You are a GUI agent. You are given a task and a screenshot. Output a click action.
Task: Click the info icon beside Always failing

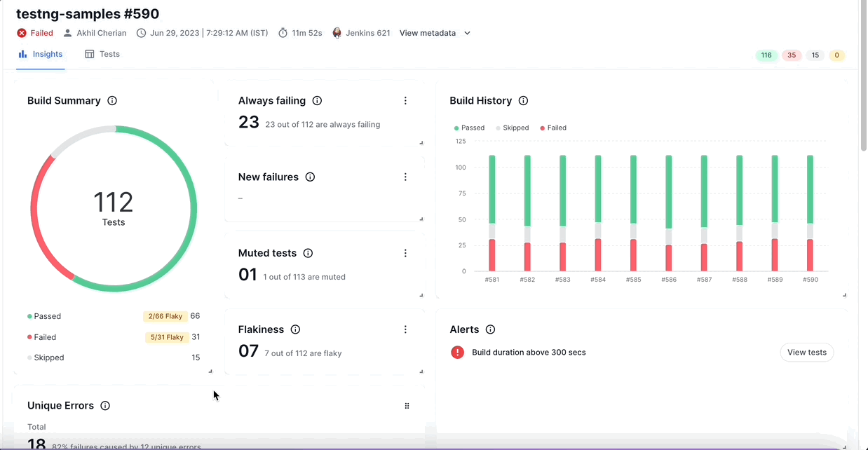tap(317, 101)
